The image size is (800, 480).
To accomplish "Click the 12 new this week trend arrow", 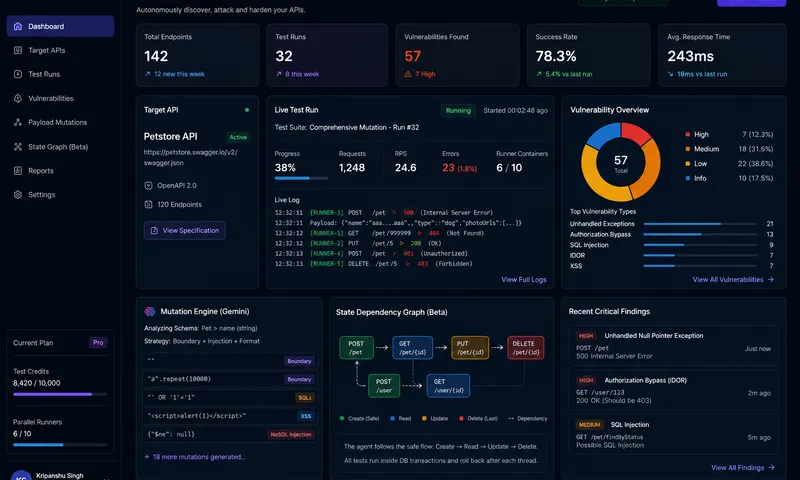I will pyautogui.click(x=147, y=74).
